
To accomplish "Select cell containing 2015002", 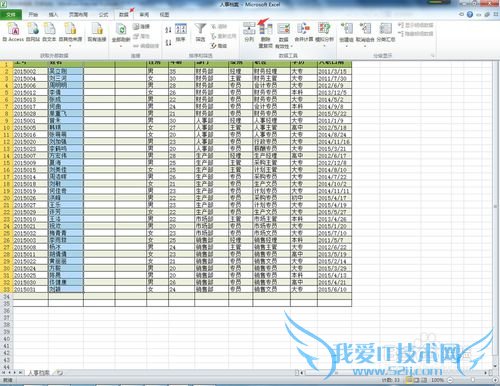I will (x=31, y=71).
